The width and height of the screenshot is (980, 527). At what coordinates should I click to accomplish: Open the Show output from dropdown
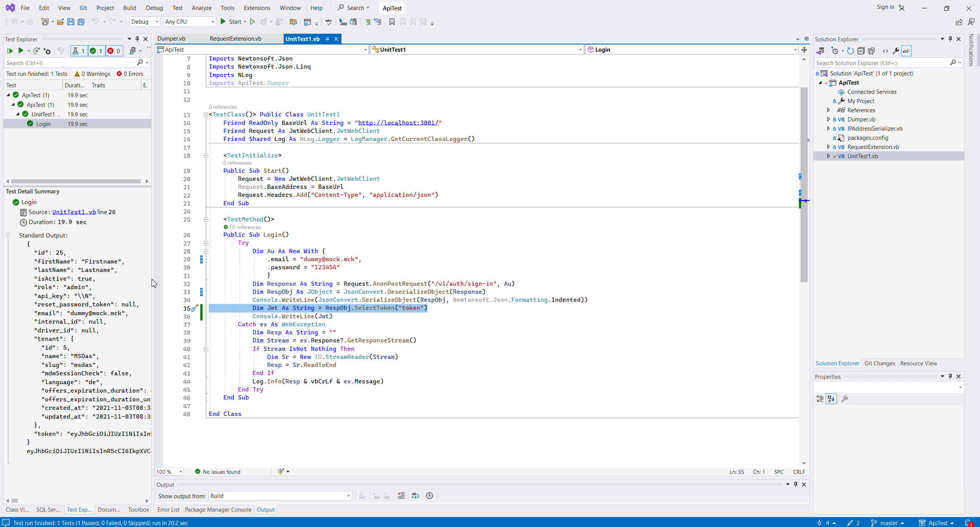click(x=280, y=496)
